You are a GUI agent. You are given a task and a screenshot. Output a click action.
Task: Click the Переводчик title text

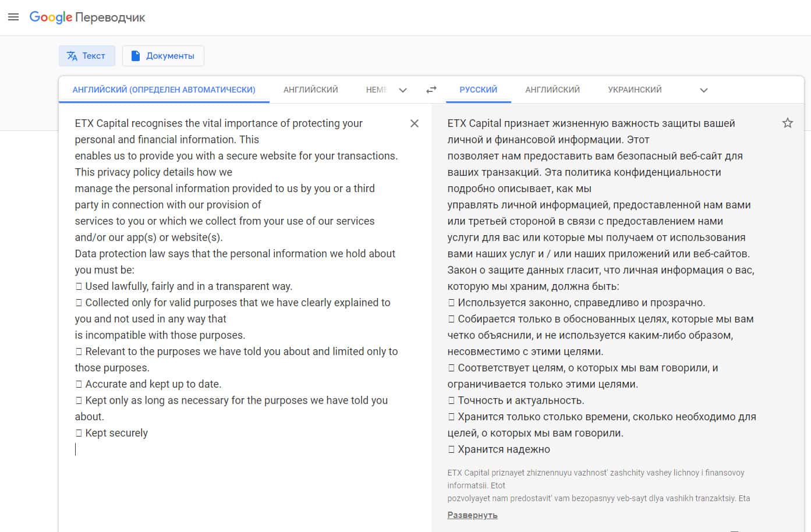pyautogui.click(x=111, y=17)
